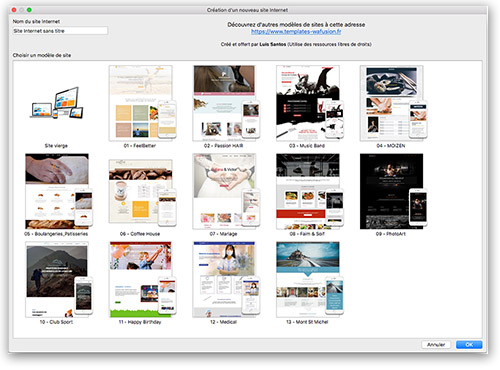500x370 pixels.
Task: Pick the 12 - Medical template
Action: click(x=226, y=280)
